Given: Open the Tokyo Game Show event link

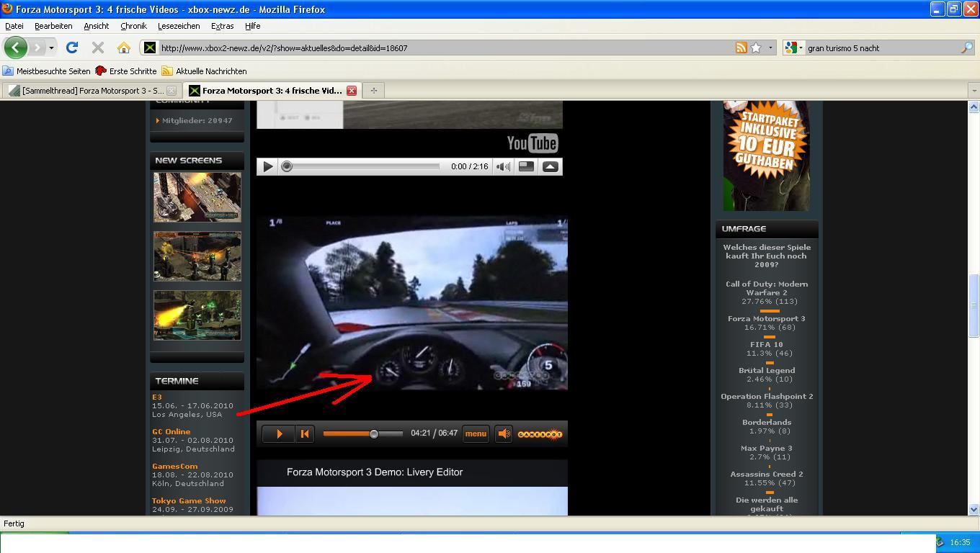Looking at the screenshot, I should [x=189, y=500].
